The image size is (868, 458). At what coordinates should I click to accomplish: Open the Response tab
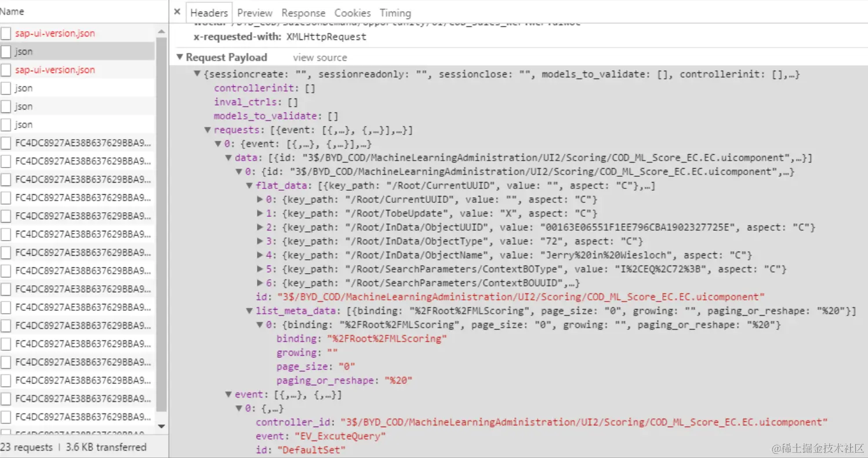tap(303, 13)
